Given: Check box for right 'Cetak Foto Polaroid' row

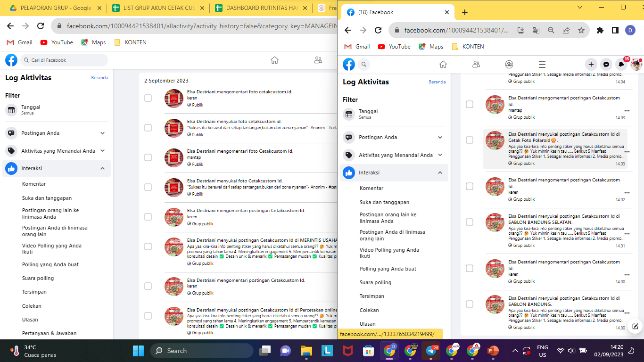Looking at the screenshot, I should pyautogui.click(x=470, y=140).
